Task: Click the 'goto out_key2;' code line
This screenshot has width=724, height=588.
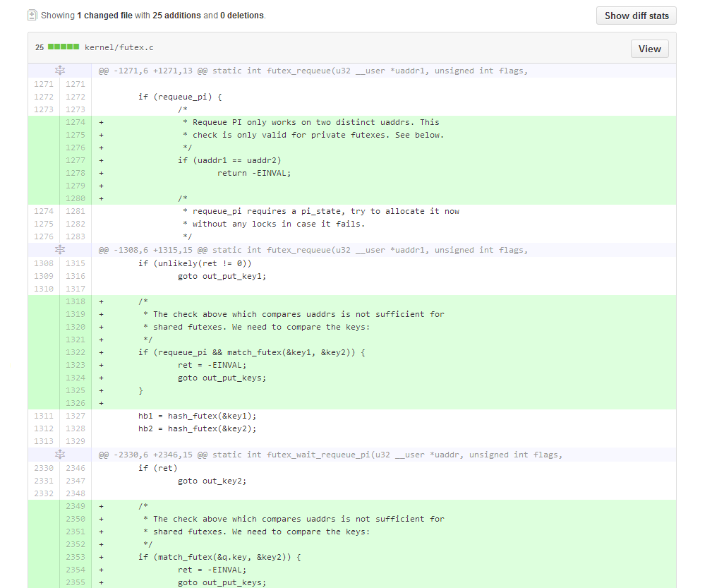Action: (212, 481)
